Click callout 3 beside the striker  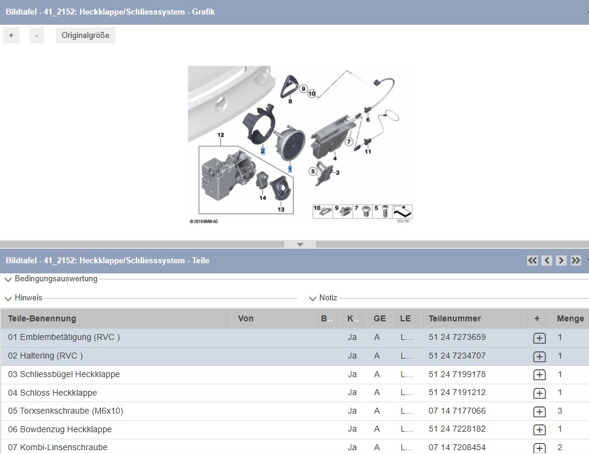point(337,172)
